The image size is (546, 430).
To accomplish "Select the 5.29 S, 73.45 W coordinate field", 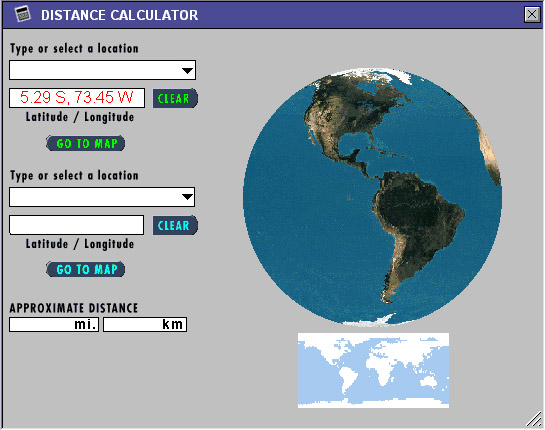I will point(77,98).
